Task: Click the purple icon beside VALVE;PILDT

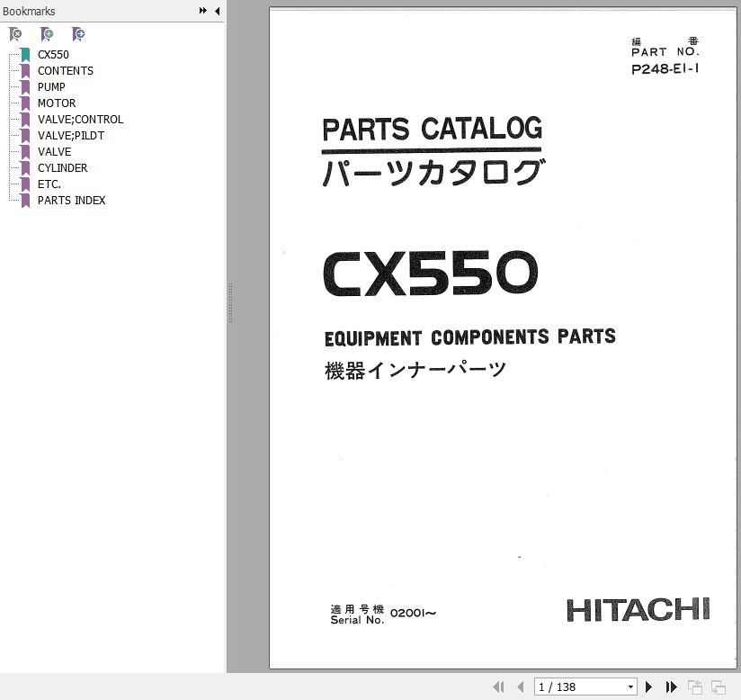Action: [x=25, y=136]
